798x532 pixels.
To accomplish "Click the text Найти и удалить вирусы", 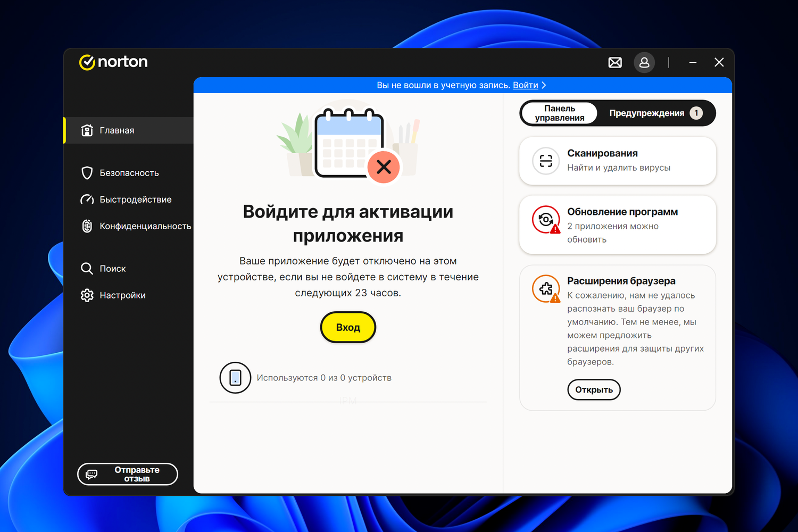I will coord(619,168).
